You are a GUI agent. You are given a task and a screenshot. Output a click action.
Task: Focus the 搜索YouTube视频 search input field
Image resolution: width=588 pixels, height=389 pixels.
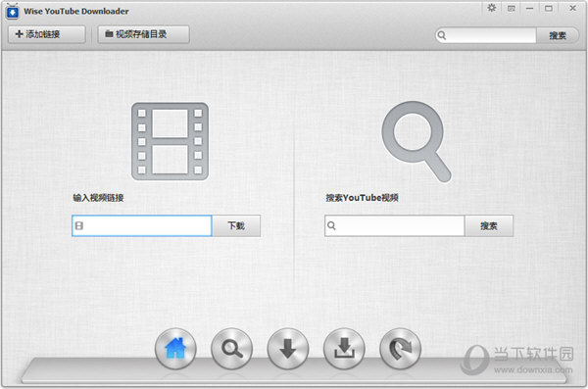(395, 225)
